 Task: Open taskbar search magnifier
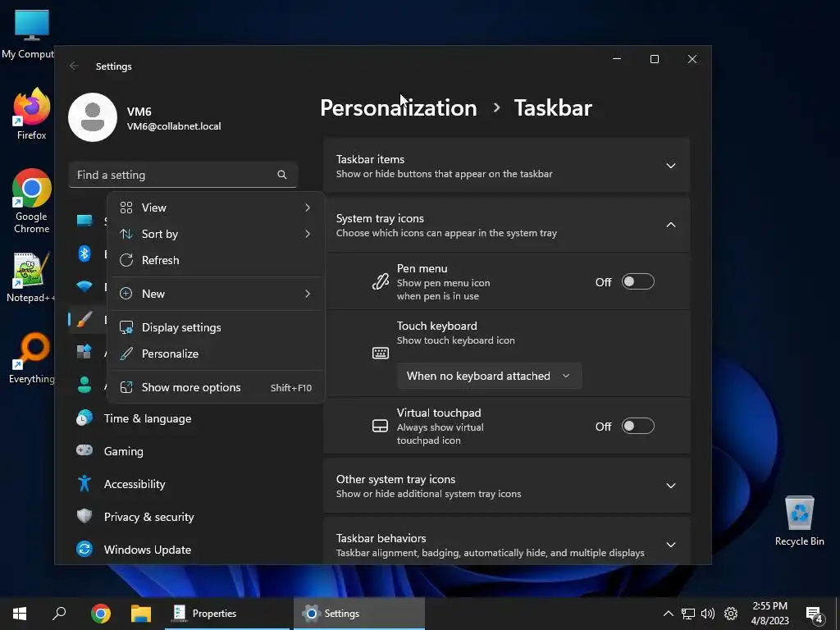tap(59, 614)
